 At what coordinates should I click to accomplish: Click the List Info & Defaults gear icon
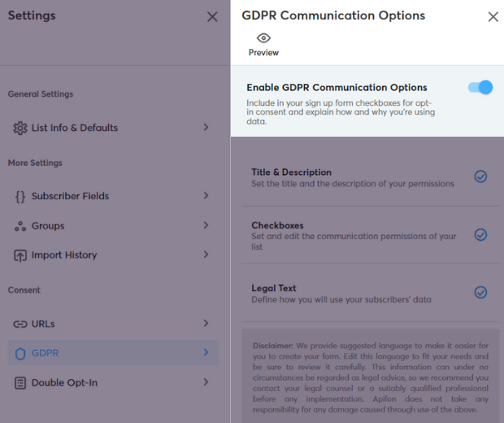click(20, 128)
